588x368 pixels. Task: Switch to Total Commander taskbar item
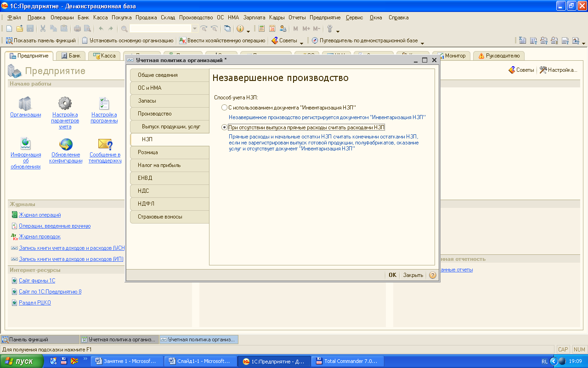coord(347,361)
